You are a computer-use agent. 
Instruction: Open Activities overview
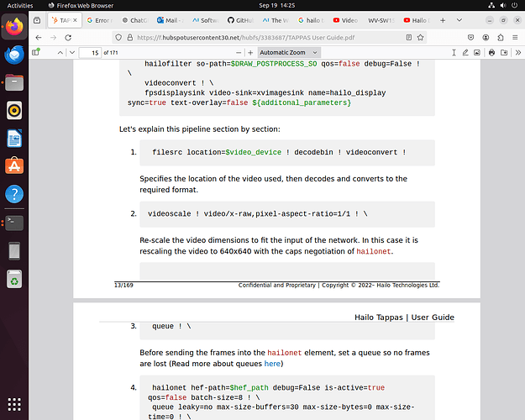tap(20, 5)
